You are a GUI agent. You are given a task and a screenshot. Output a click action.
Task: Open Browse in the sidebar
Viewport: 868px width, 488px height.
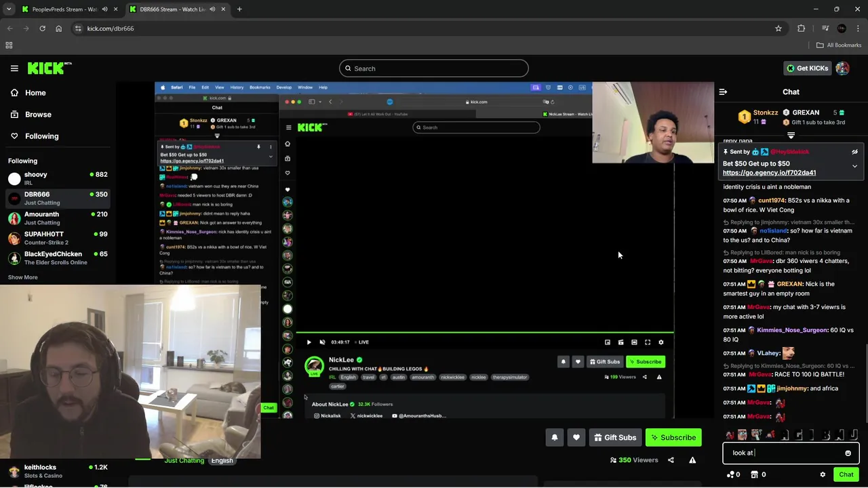point(38,115)
